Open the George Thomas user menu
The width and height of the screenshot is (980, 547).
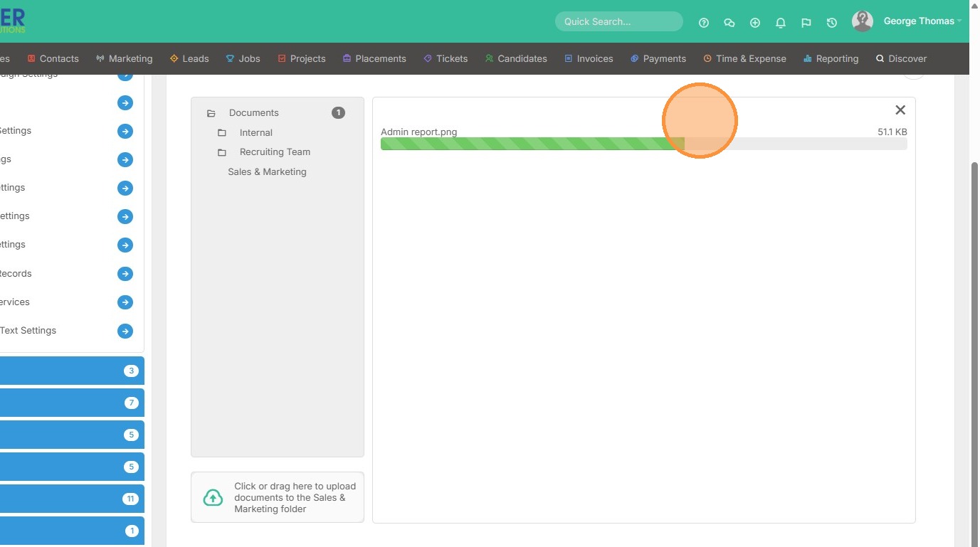(x=922, y=21)
